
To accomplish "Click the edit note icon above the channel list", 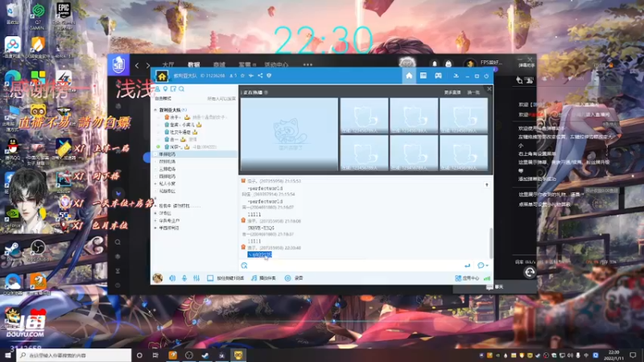I will tap(173, 89).
